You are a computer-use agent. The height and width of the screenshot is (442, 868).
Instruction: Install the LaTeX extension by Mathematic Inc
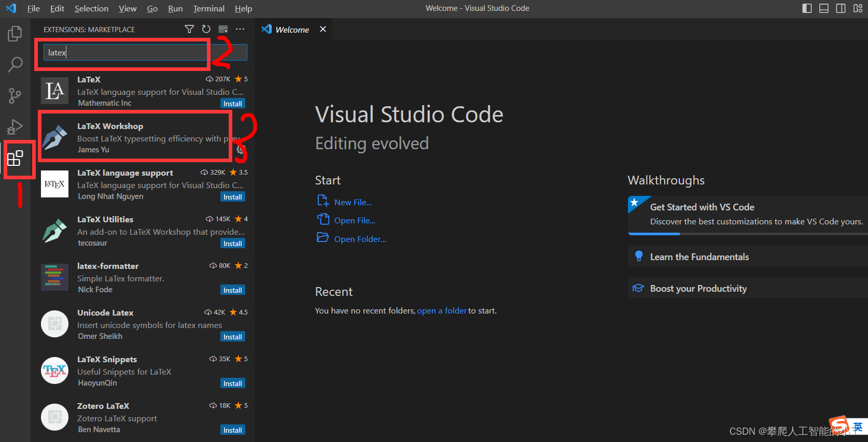[x=233, y=104]
